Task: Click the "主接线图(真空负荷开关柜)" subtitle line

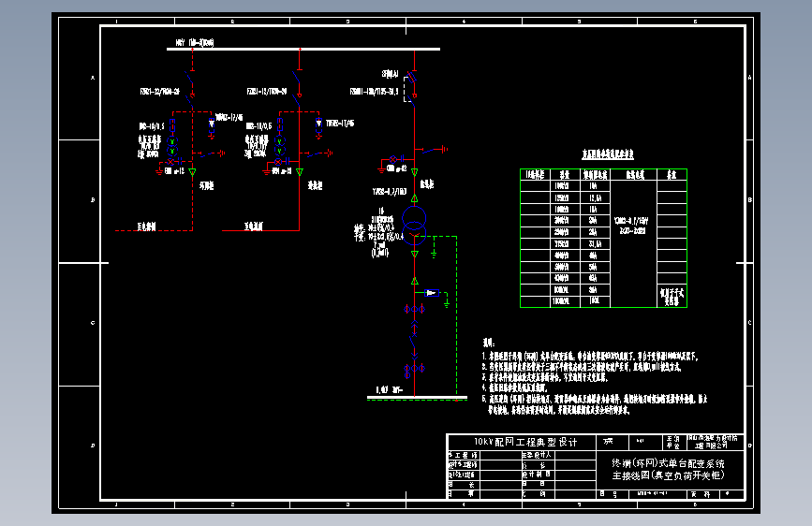Action: point(668,475)
